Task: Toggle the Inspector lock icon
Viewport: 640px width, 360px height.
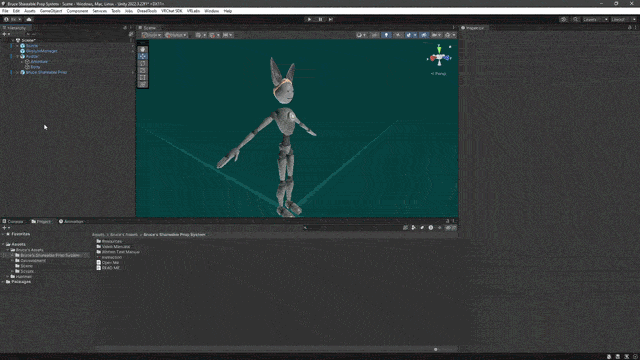Action: [629, 28]
